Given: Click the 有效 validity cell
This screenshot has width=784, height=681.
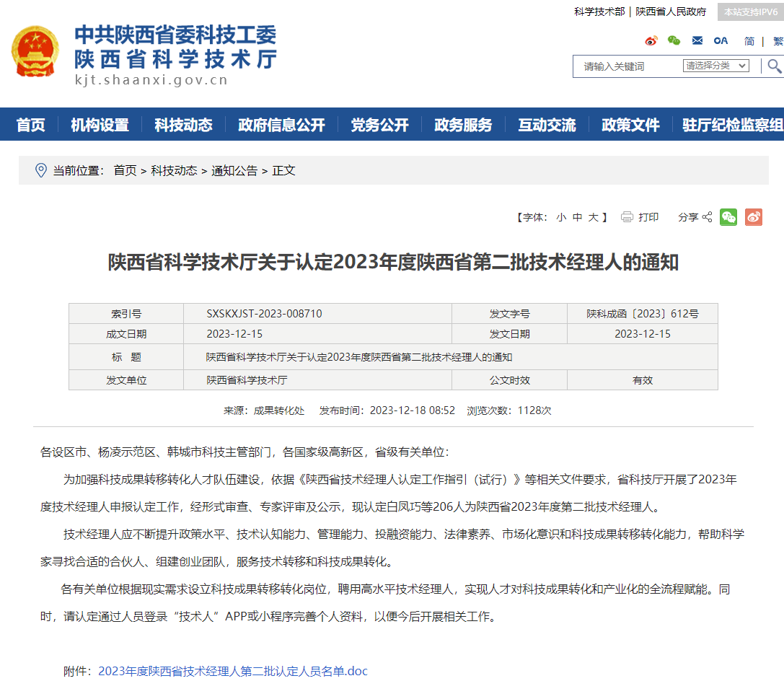Looking at the screenshot, I should (643, 380).
